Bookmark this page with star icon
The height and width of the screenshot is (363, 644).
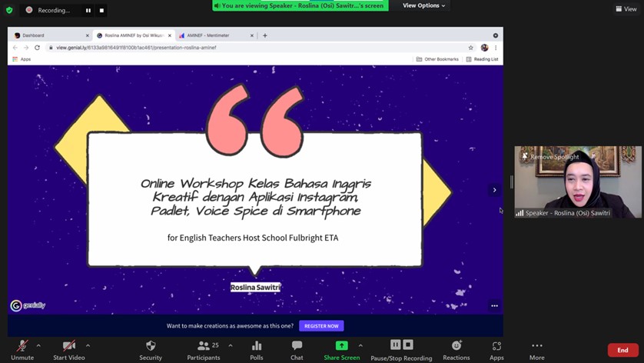click(470, 48)
